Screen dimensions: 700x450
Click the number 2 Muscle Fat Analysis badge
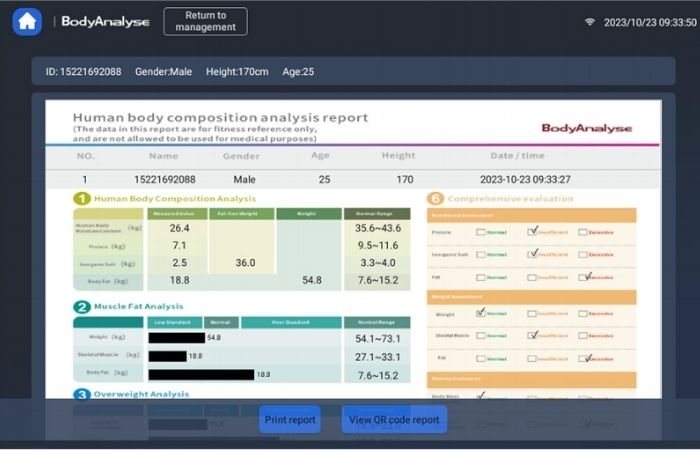click(x=82, y=306)
